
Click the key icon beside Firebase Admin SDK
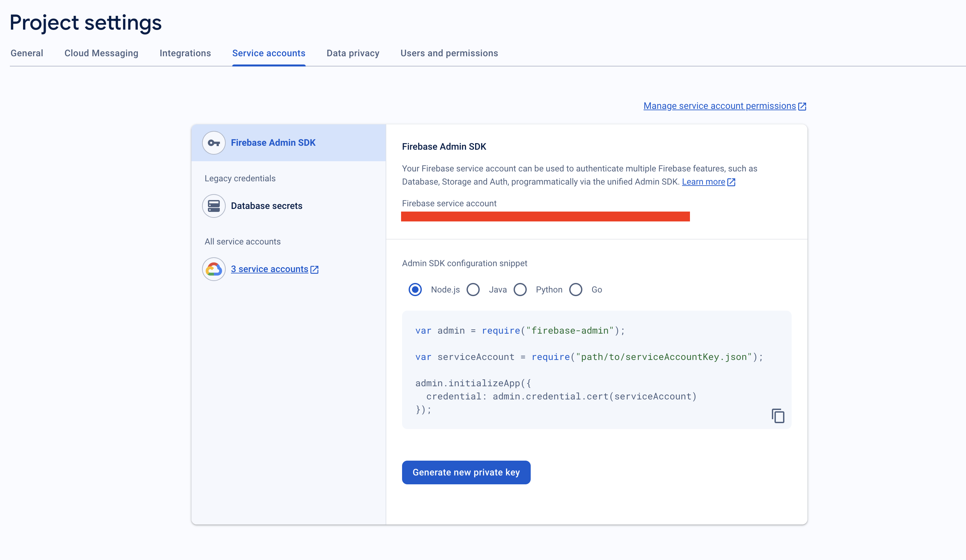click(214, 143)
